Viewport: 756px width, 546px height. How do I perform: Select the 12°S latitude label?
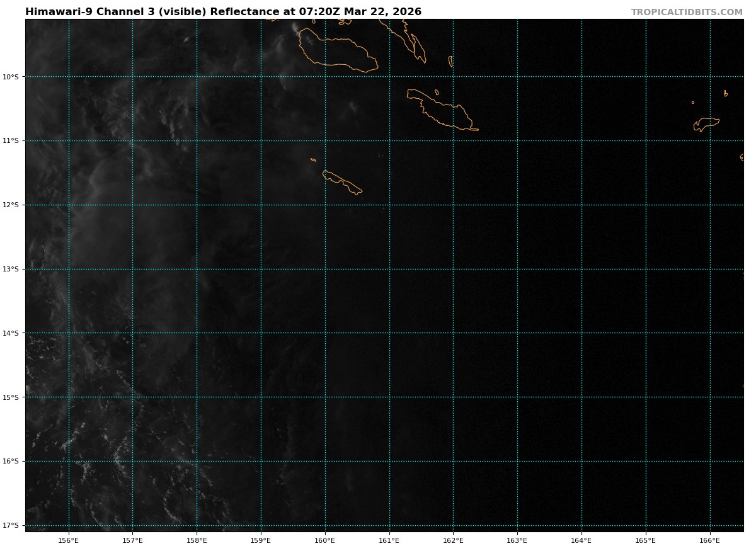11,205
